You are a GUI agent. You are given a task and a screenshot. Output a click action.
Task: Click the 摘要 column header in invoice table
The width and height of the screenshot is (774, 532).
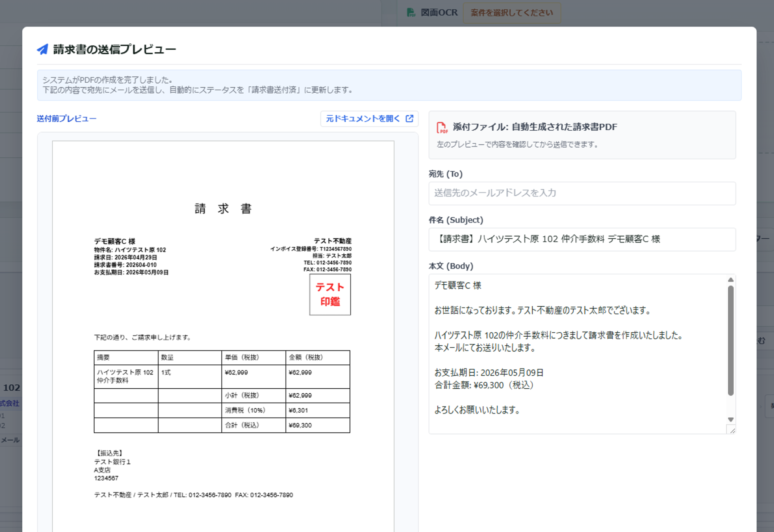click(126, 358)
